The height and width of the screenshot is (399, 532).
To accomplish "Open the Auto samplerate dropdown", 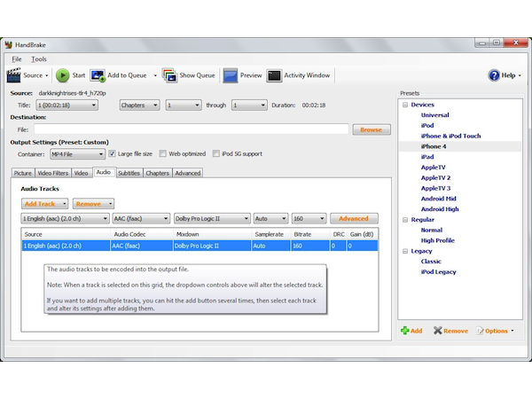I will pyautogui.click(x=270, y=218).
